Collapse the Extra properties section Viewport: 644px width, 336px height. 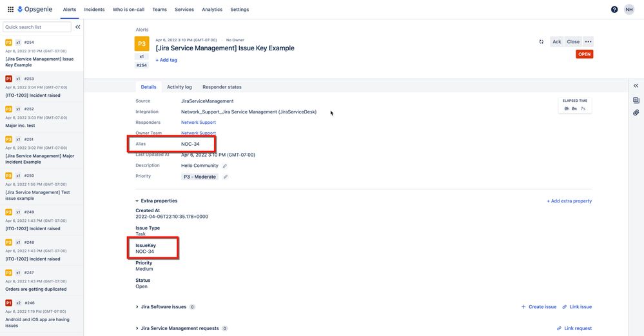tap(157, 201)
